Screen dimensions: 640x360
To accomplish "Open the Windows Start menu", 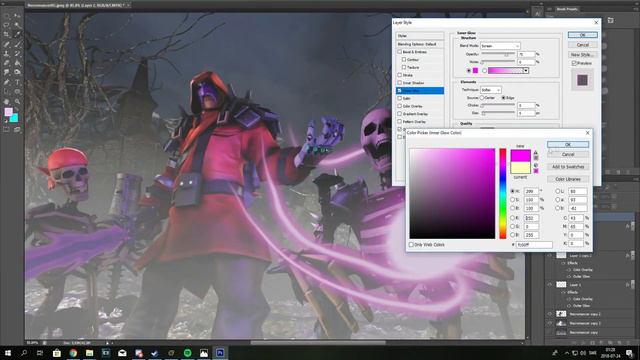I will click(x=7, y=353).
